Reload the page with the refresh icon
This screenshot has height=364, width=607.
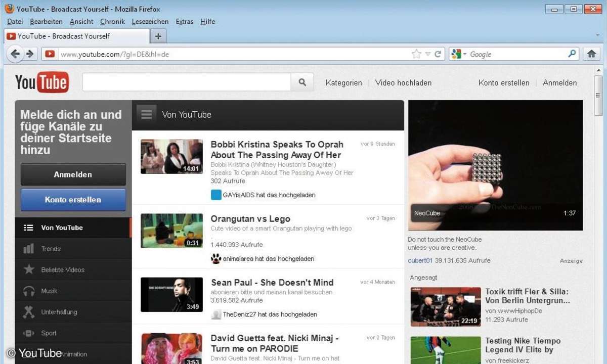438,54
